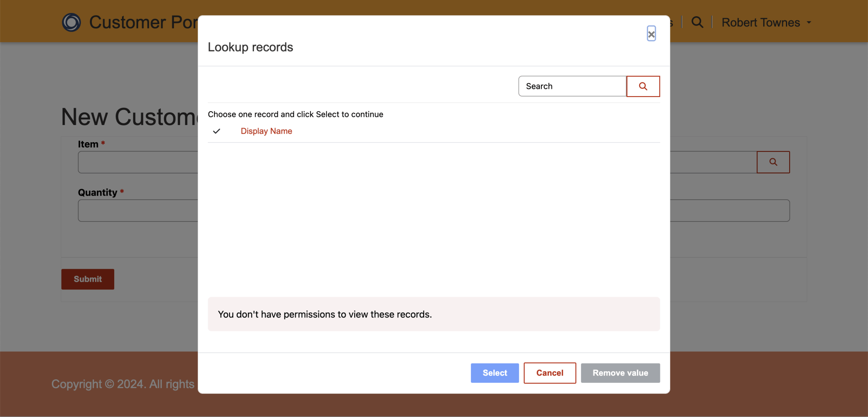This screenshot has height=417, width=868.
Task: Sort by Display Name column header
Action: [266, 131]
